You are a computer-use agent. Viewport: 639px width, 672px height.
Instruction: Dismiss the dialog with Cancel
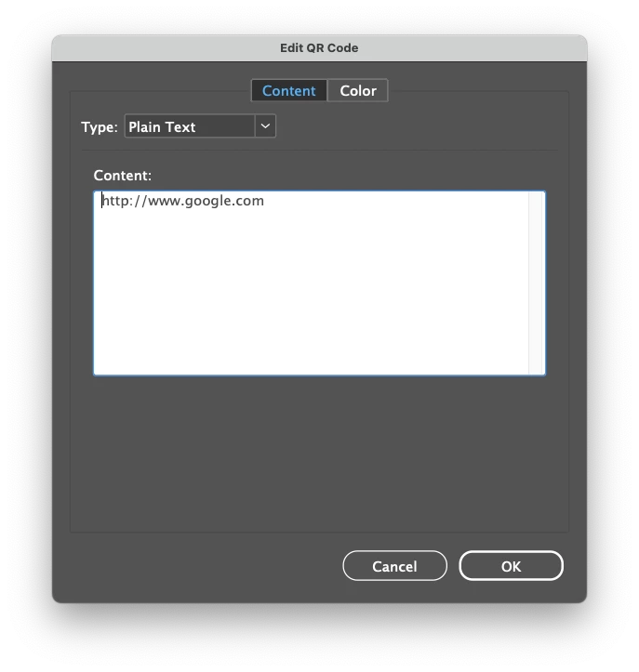pos(394,566)
